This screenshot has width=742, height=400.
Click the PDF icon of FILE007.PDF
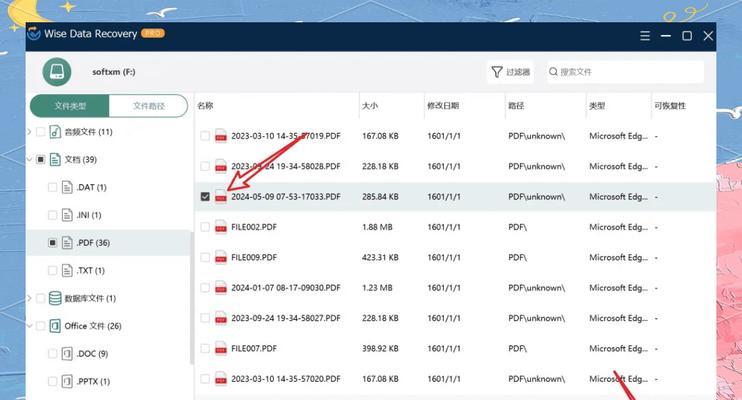point(221,348)
